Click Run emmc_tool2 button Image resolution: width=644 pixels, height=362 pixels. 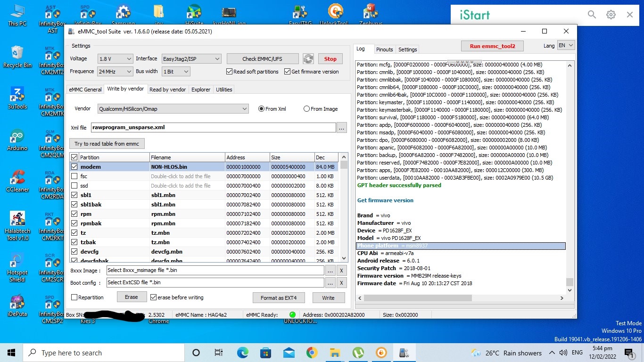point(492,46)
